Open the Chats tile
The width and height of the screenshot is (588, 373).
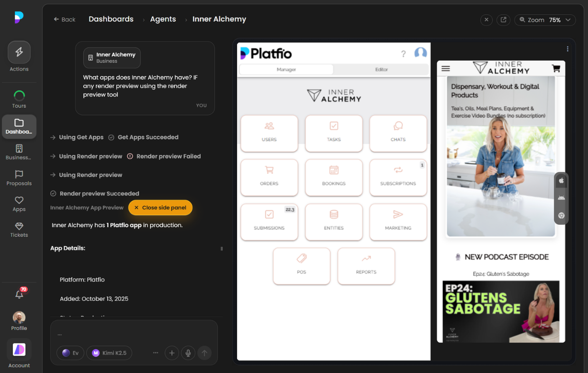398,133
